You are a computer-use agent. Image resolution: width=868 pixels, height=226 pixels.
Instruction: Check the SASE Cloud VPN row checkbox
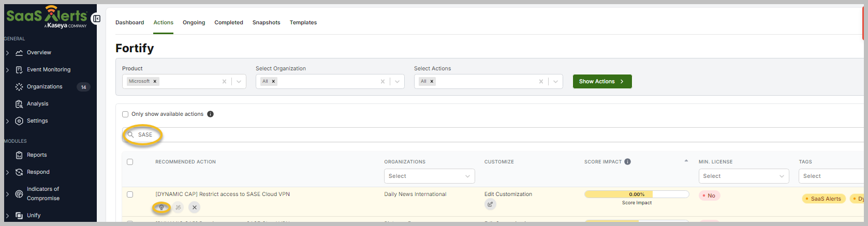click(x=130, y=194)
